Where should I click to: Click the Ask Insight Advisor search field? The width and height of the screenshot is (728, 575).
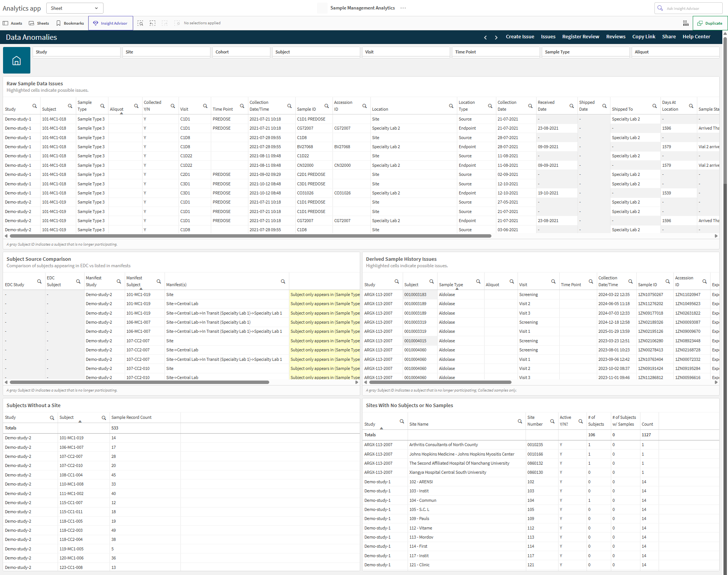coord(688,8)
